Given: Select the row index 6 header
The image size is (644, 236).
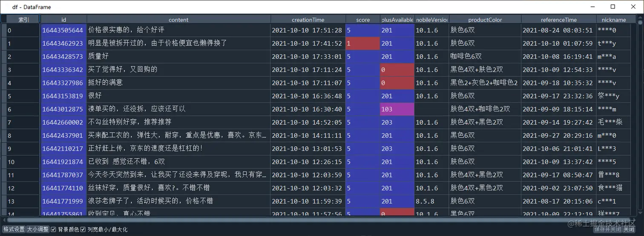Looking at the screenshot, I should click(23, 109).
